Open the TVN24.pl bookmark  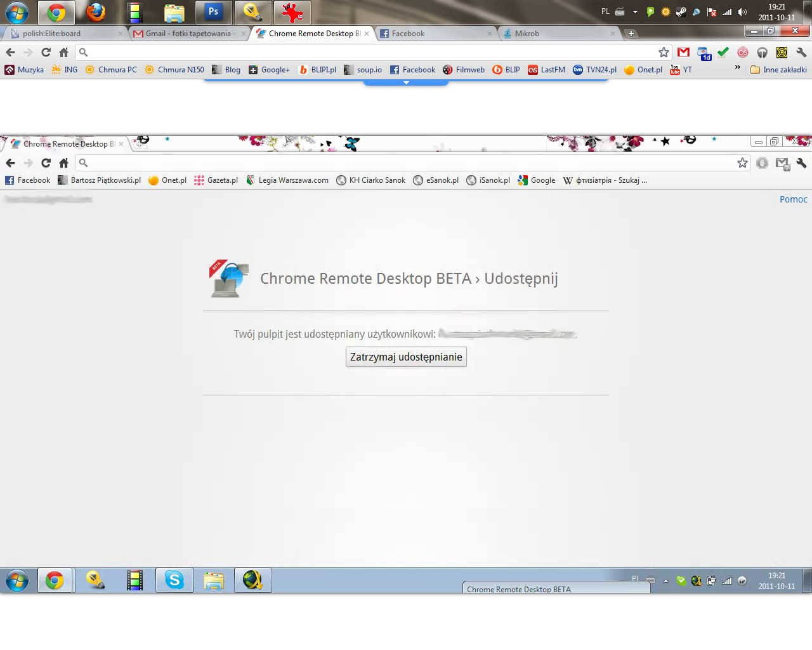[594, 70]
